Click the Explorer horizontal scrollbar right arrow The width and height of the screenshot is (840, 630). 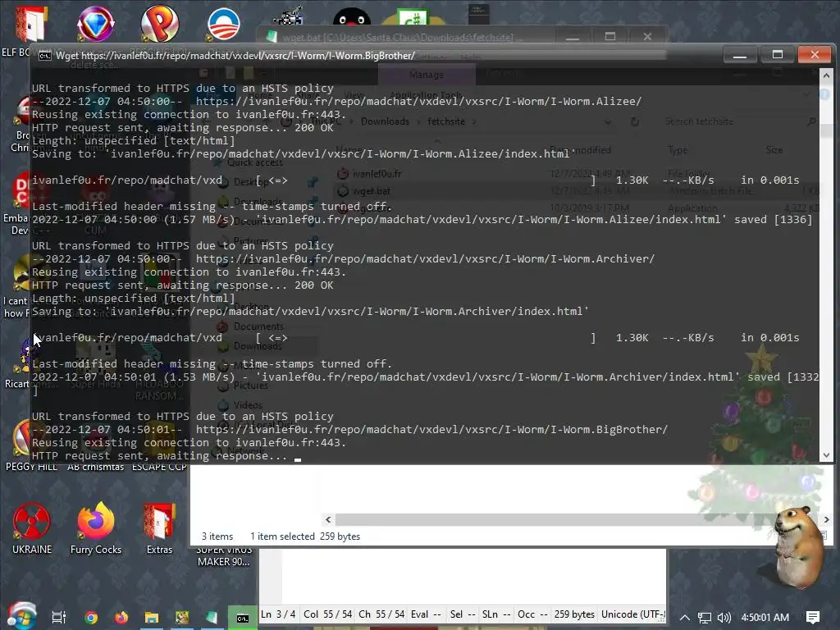[x=826, y=519]
